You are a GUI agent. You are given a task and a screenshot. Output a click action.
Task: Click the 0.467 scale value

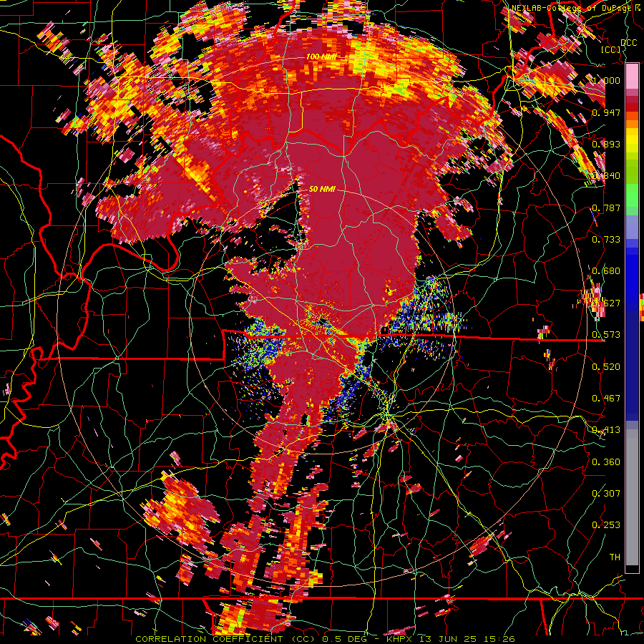click(606, 399)
